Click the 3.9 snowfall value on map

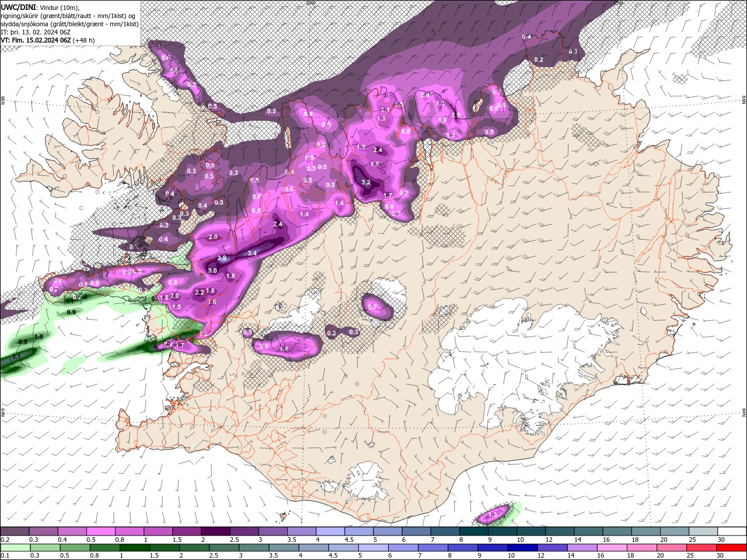(x=222, y=258)
